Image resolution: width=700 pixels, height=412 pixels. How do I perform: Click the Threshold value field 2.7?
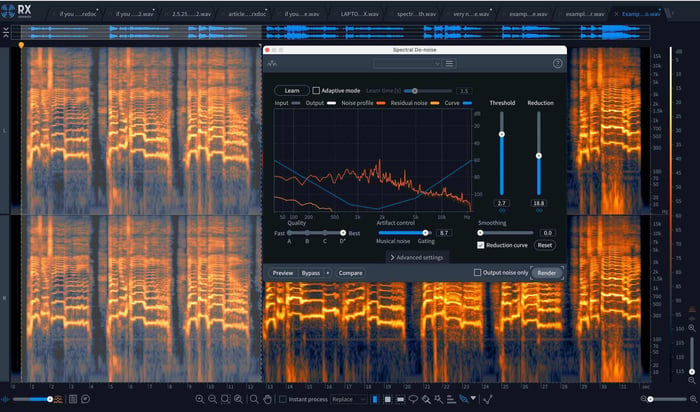point(502,203)
